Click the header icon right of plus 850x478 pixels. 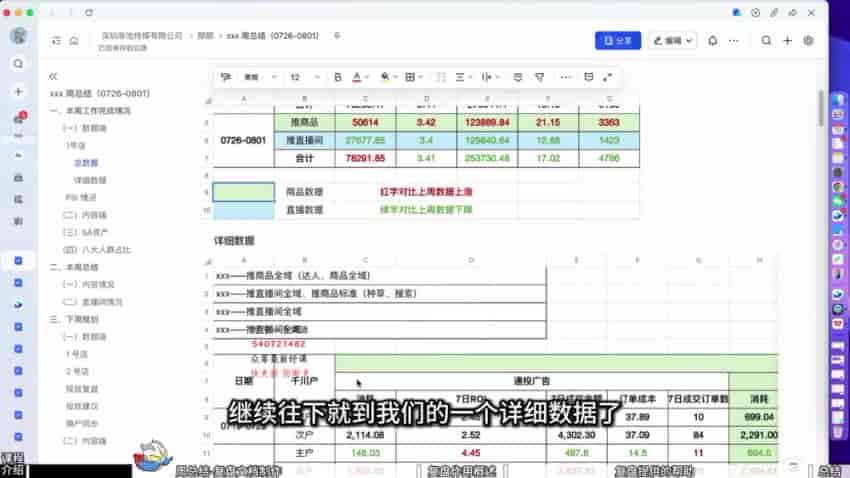(808, 41)
